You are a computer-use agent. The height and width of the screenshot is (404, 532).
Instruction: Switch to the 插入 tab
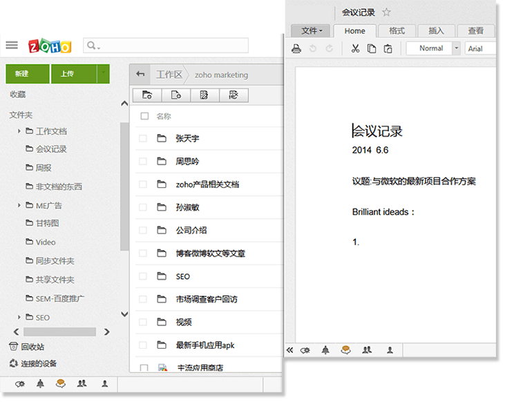coord(436,31)
